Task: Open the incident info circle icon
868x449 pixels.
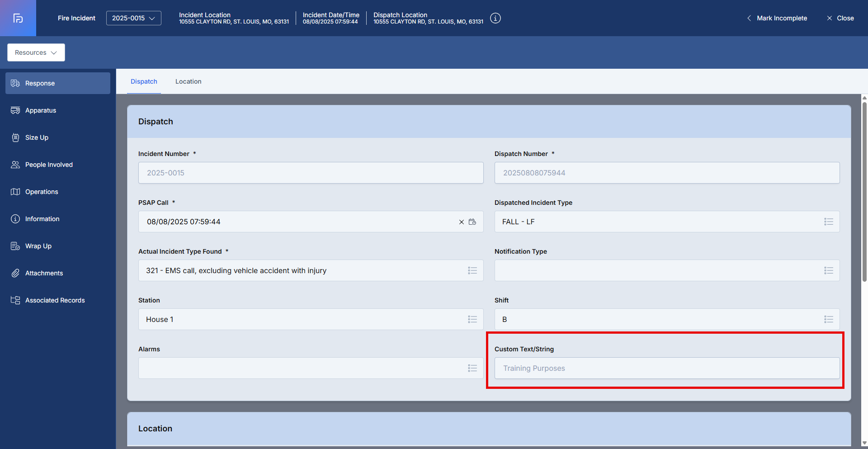Action: [495, 18]
